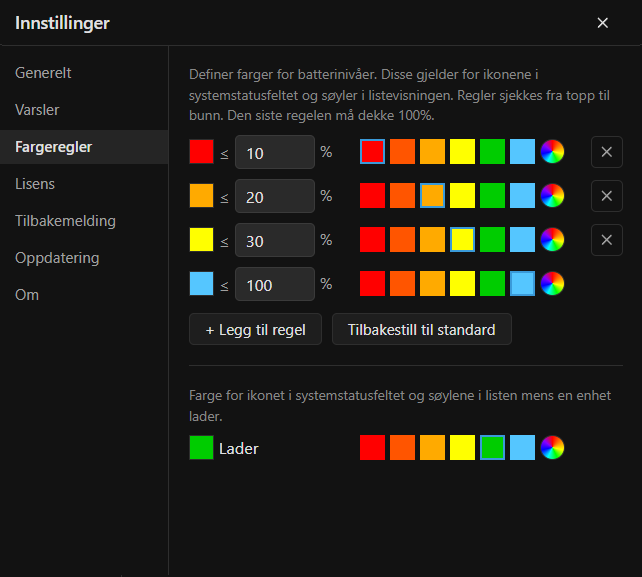Switch to the Oppdatering section

pyautogui.click(x=84, y=258)
